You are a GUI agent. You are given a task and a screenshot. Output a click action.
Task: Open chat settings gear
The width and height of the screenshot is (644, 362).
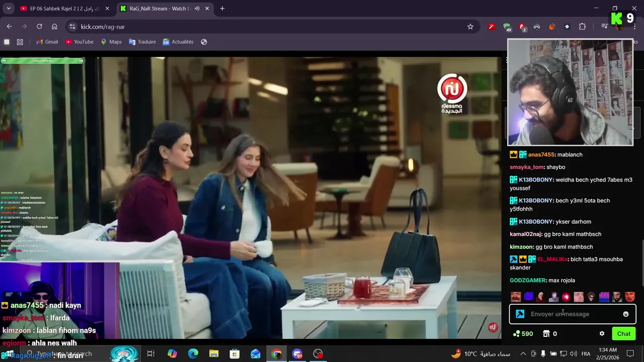(602, 334)
